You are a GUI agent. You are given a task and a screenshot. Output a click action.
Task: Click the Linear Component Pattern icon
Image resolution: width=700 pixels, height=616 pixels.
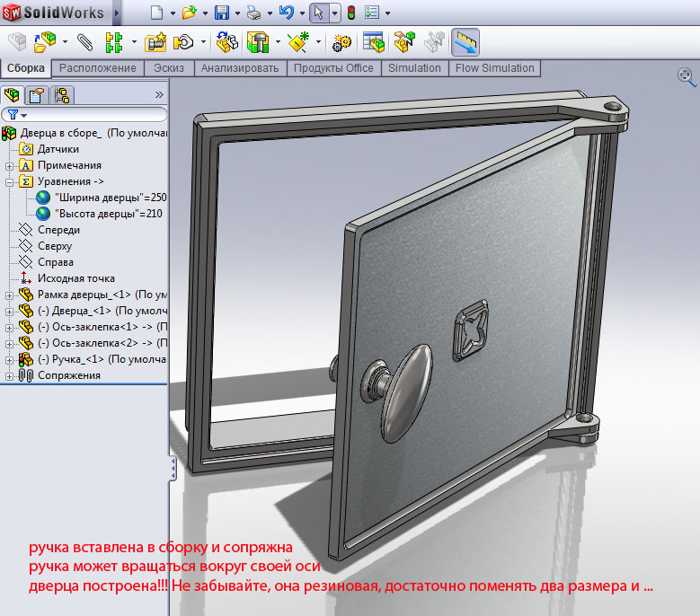[x=114, y=41]
